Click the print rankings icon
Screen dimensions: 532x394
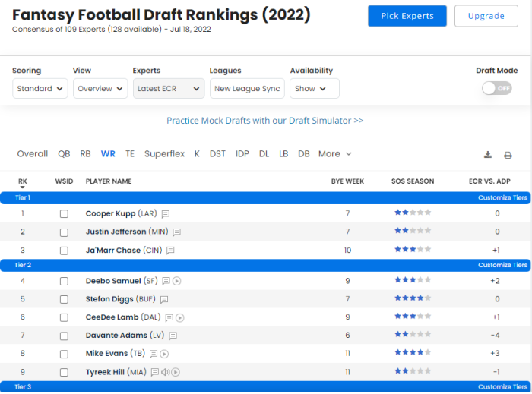pyautogui.click(x=508, y=155)
